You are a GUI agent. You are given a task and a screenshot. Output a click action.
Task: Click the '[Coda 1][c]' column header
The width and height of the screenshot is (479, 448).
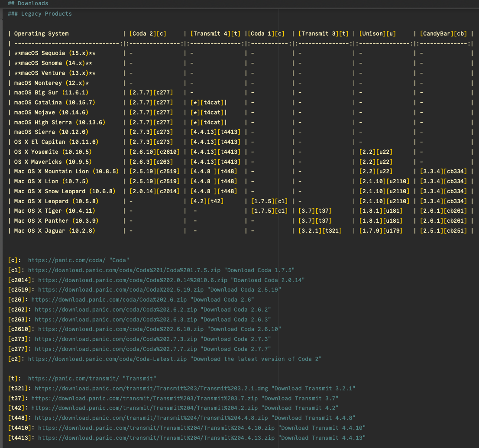click(266, 34)
